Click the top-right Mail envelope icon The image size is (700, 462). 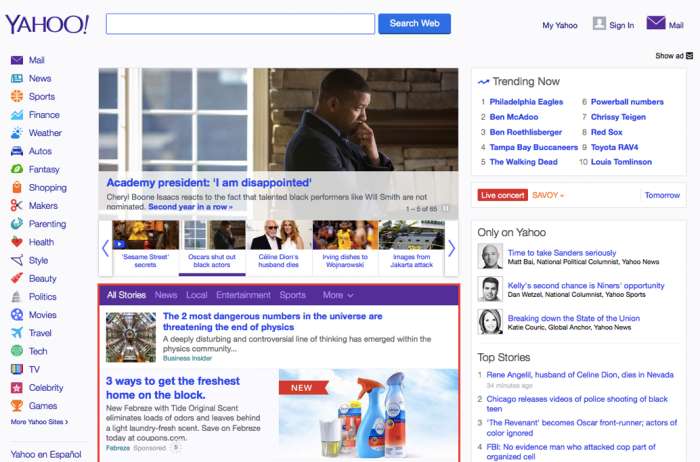(x=656, y=23)
